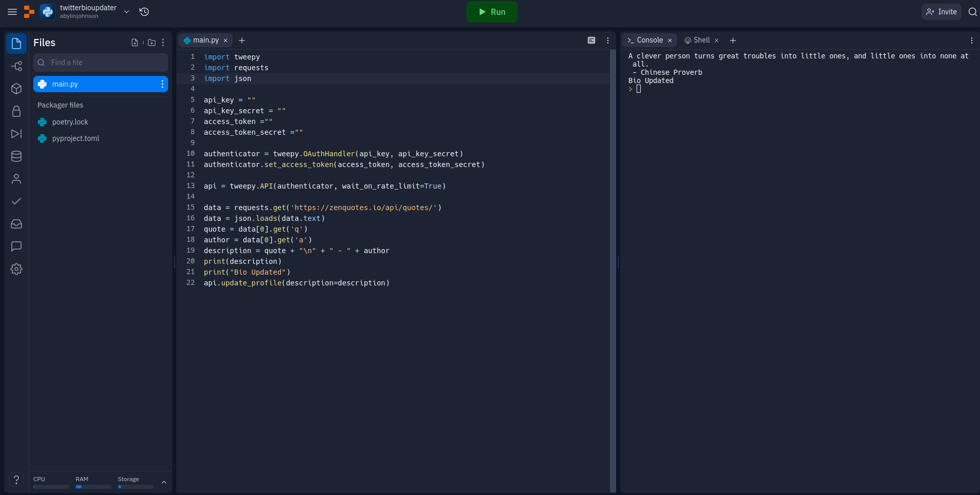Open the console pane three-dot menu
The height and width of the screenshot is (495, 980).
pyautogui.click(x=972, y=40)
